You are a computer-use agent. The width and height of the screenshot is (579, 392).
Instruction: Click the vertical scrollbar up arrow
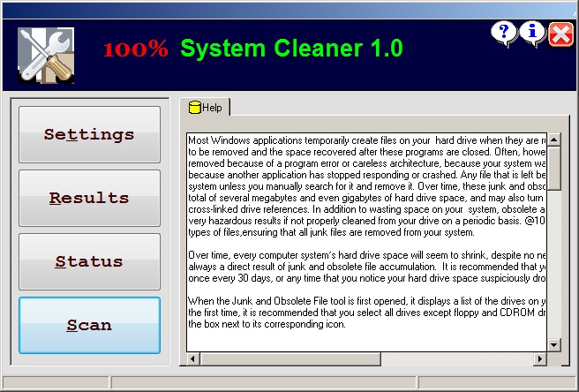point(554,139)
